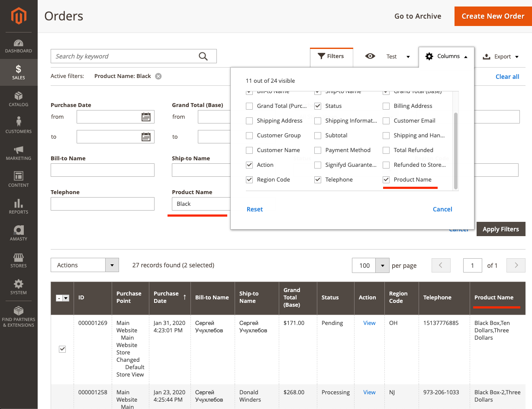Open the calendar picker for Purchase Date from

[148, 117]
